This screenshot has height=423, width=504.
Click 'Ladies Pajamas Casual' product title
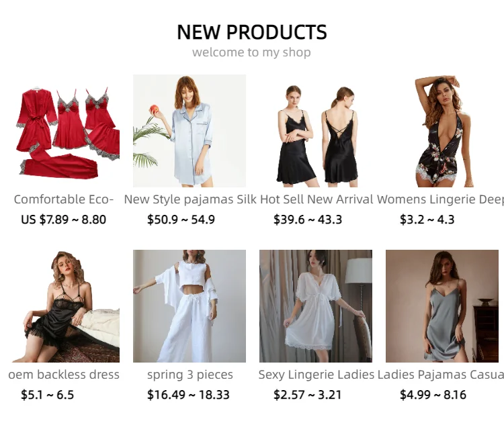pyautogui.click(x=441, y=375)
